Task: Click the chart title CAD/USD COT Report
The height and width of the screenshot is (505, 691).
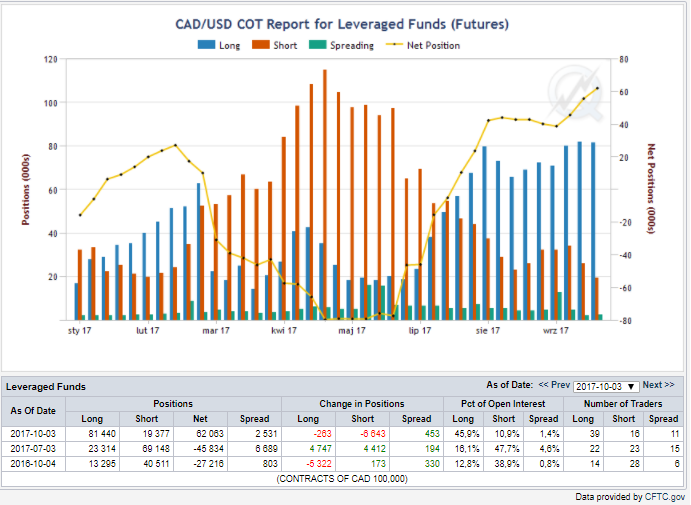Action: (x=342, y=24)
